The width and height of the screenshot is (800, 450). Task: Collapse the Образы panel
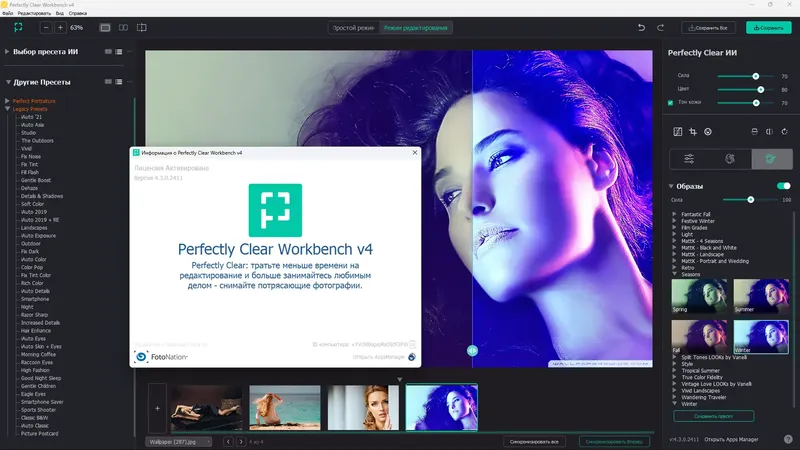coord(671,186)
